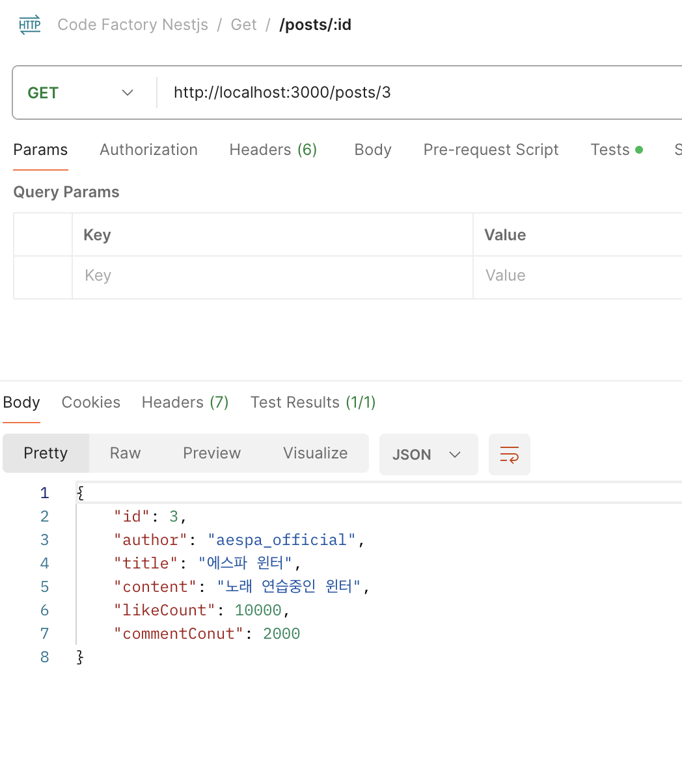View response Headers (7) tab
Screen dimensions: 682x784
(185, 402)
